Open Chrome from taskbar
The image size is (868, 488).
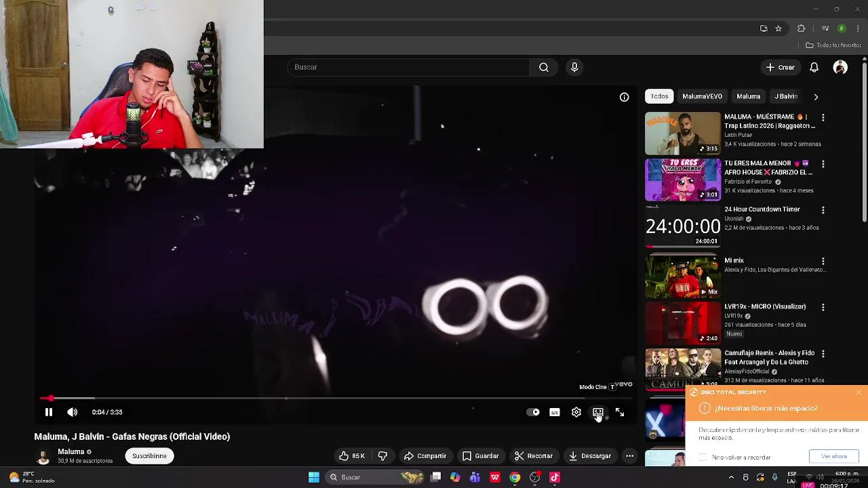pos(515,477)
